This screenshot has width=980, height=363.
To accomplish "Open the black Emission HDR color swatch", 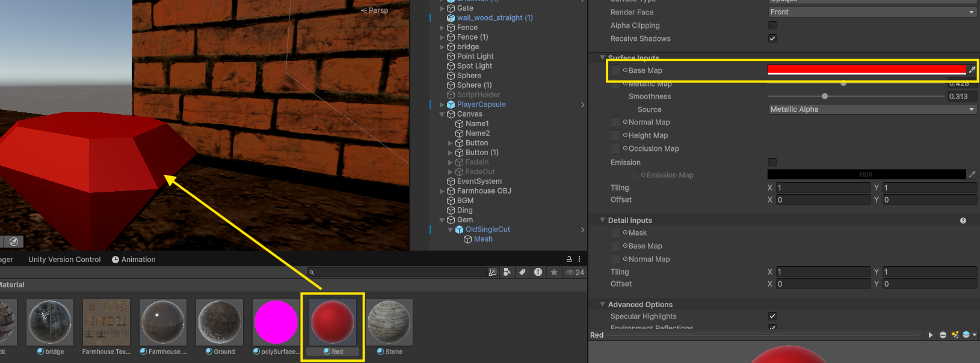I will point(866,174).
